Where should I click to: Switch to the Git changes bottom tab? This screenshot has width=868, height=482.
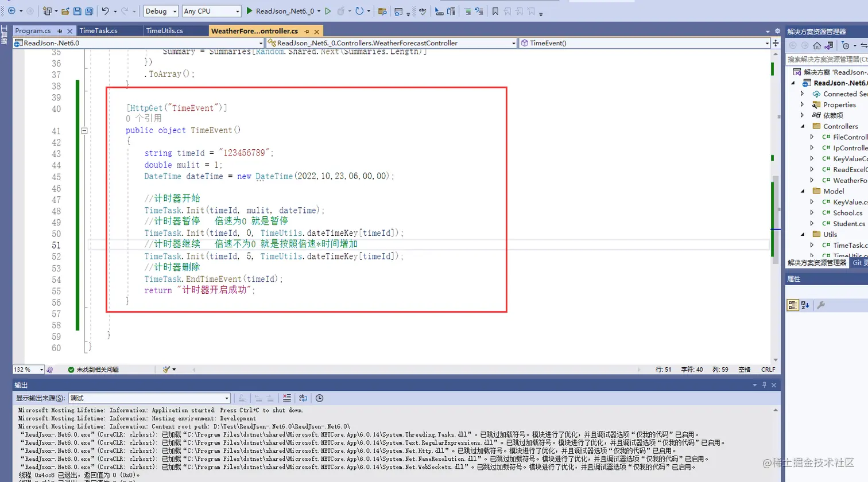pos(859,263)
